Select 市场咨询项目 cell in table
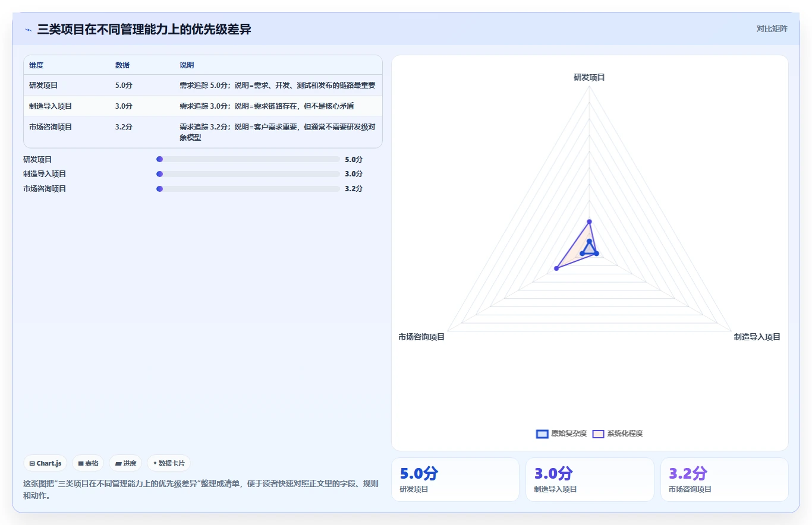 tap(51, 126)
